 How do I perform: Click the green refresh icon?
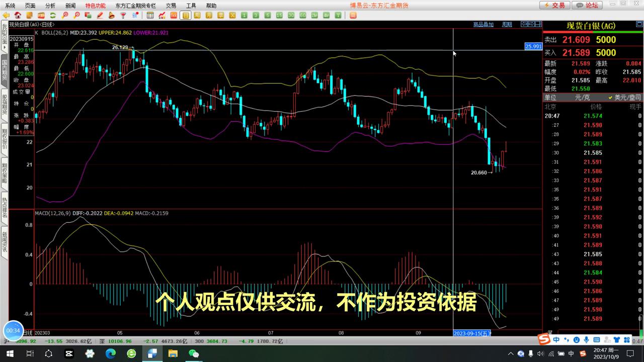(53, 16)
